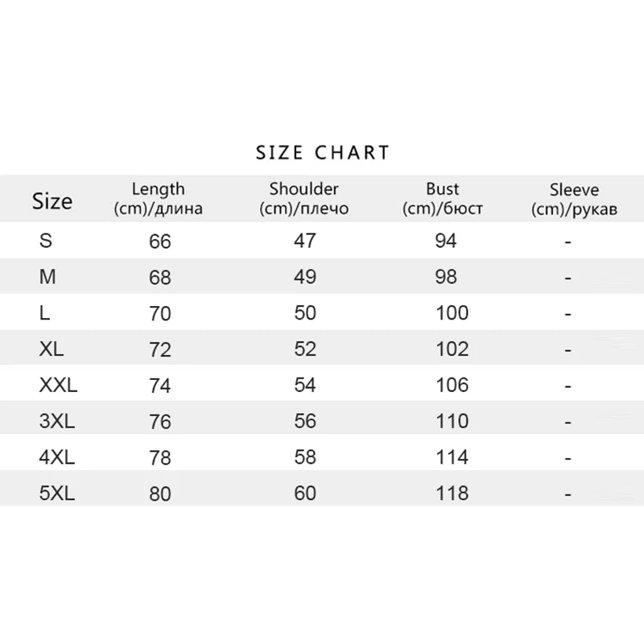The width and height of the screenshot is (644, 644).
Task: Click the XXL size row label
Action: pyautogui.click(x=58, y=386)
